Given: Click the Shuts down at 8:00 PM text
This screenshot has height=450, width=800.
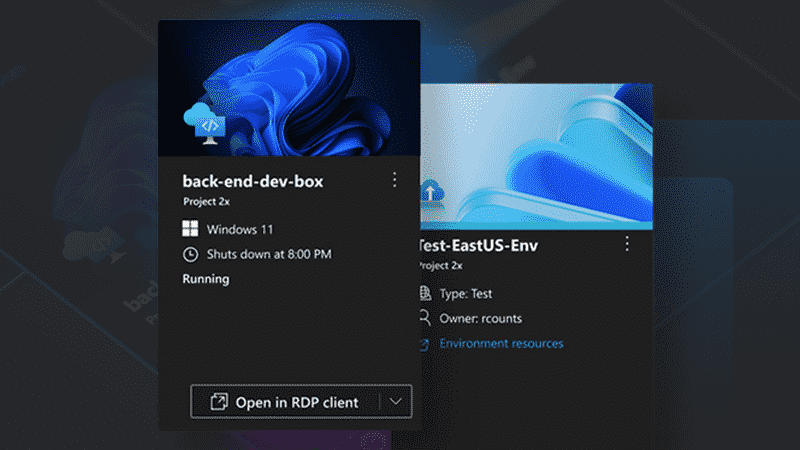Looking at the screenshot, I should point(268,254).
